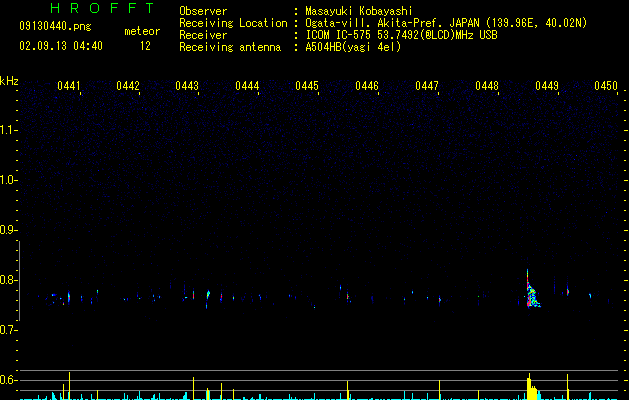Click the gray frequency range bar on left axis
The height and width of the screenshot is (400, 629).
19,280
